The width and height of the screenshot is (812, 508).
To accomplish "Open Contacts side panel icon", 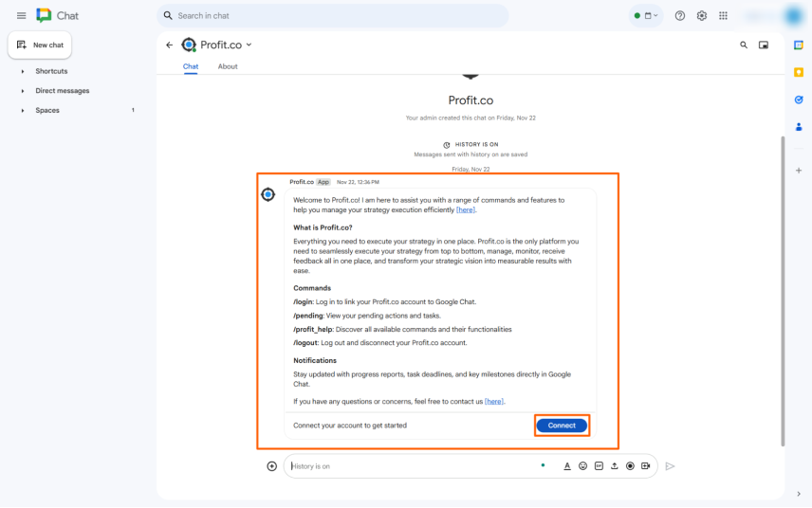I will tap(799, 127).
